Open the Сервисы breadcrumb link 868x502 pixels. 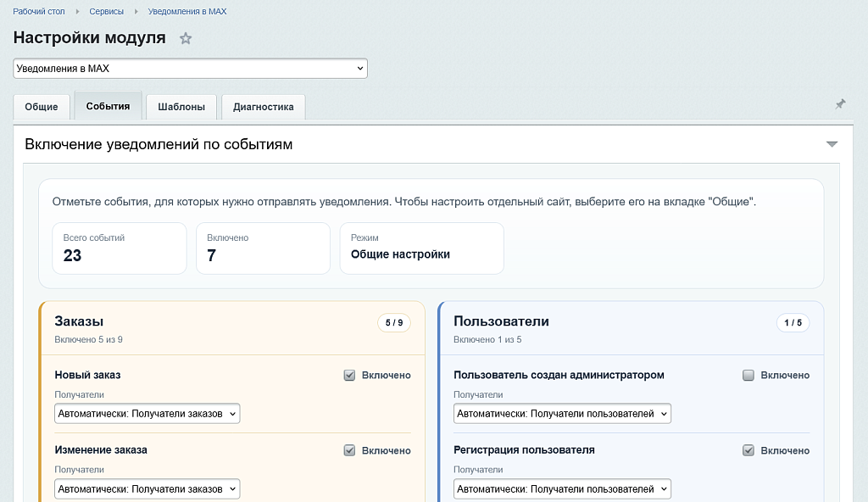[107, 12]
